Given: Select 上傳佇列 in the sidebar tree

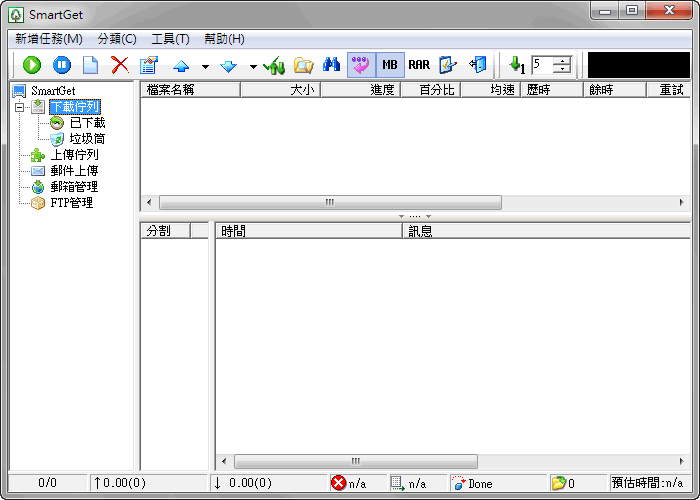Looking at the screenshot, I should pos(74,155).
